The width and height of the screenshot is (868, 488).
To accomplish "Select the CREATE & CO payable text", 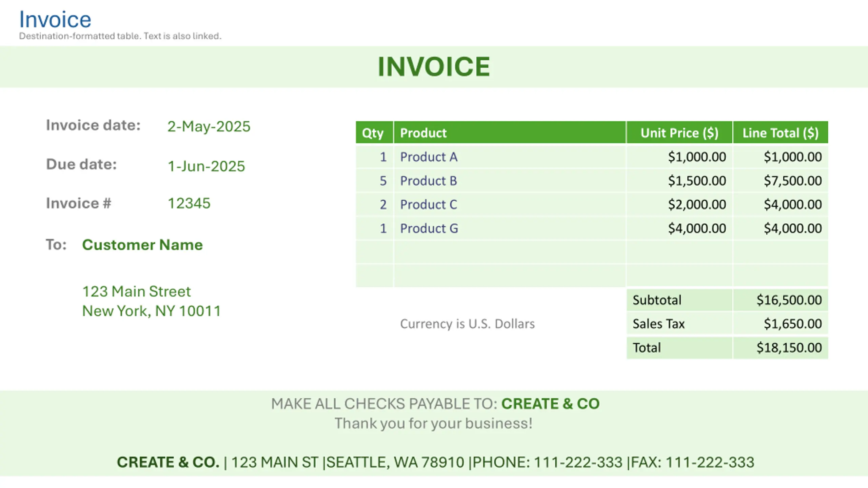I will pyautogui.click(x=551, y=404).
